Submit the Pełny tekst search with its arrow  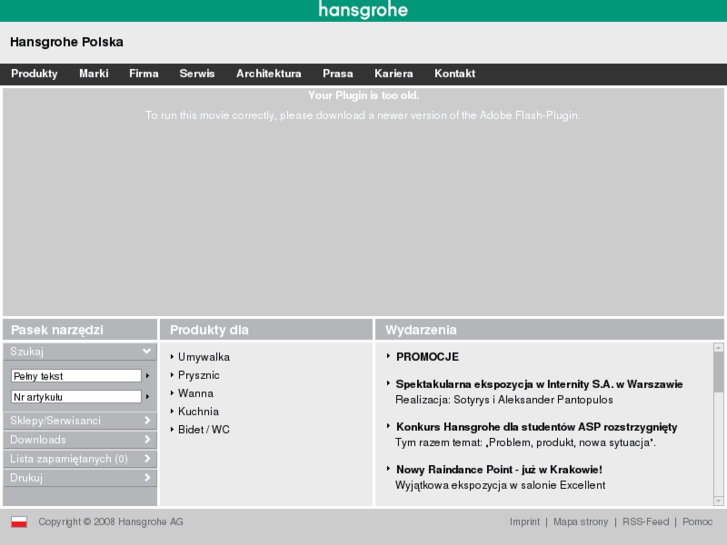tap(147, 376)
